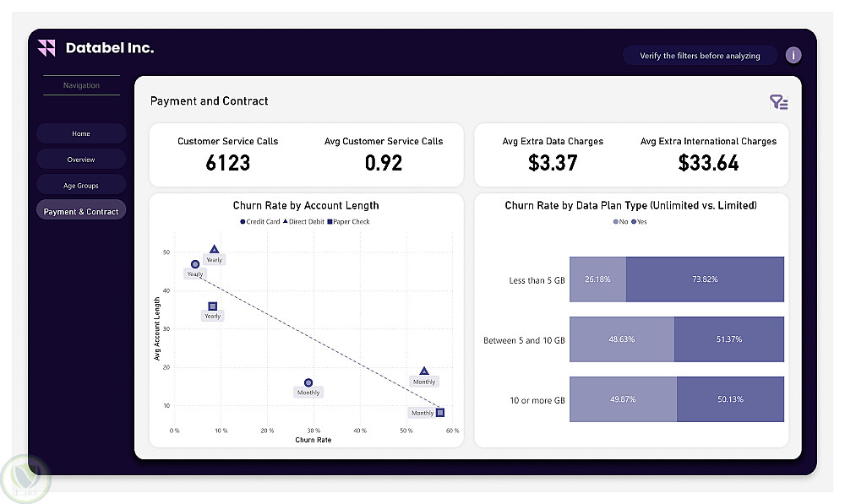
Task: Click Verify the filters before analyzing banner
Action: (700, 56)
